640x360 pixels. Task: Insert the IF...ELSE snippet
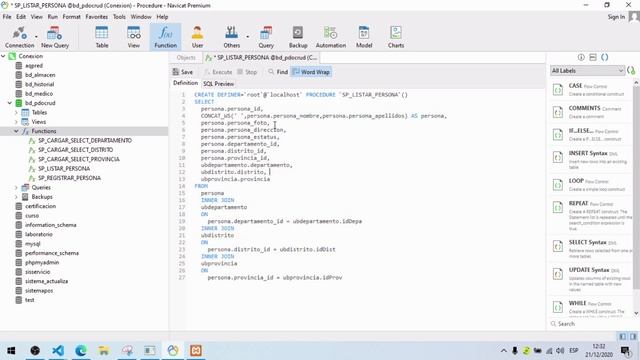coord(591,134)
